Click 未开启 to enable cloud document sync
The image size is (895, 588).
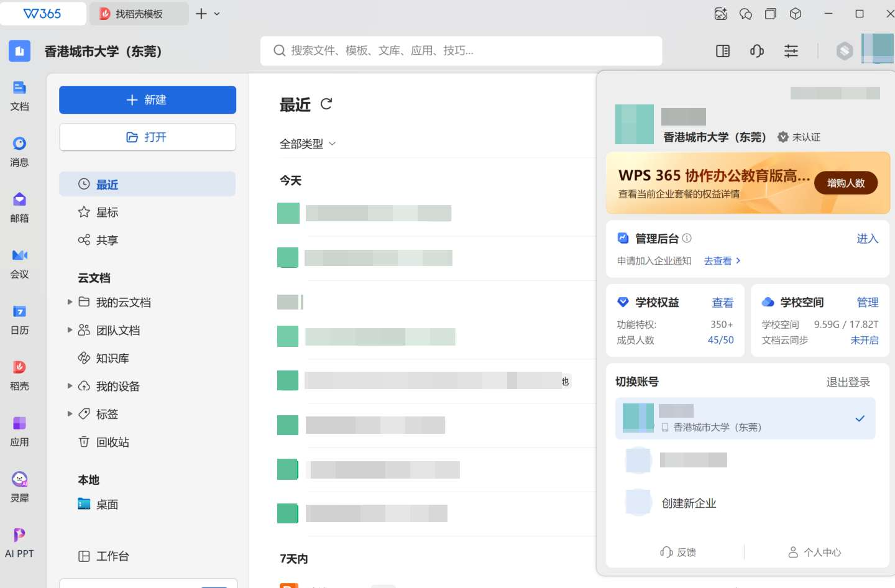tap(864, 340)
